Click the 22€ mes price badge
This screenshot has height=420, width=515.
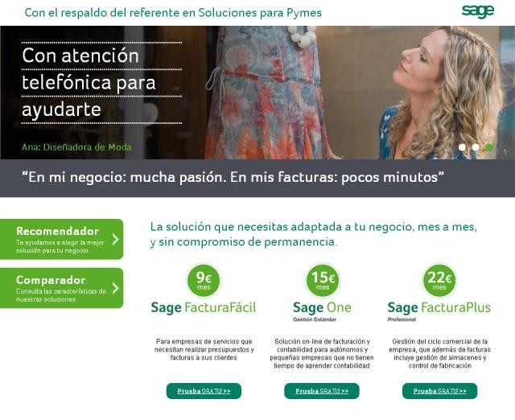(439, 281)
